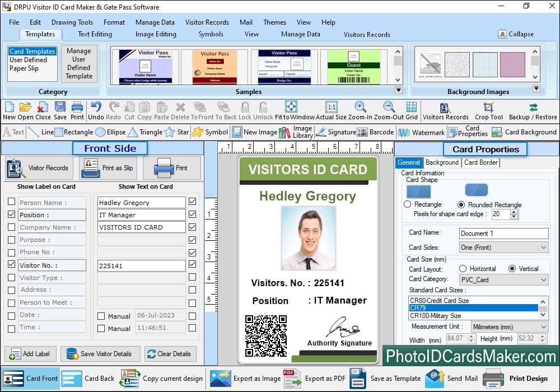Select the green Guest sample template
The width and height of the screenshot is (560, 392).
(353, 67)
